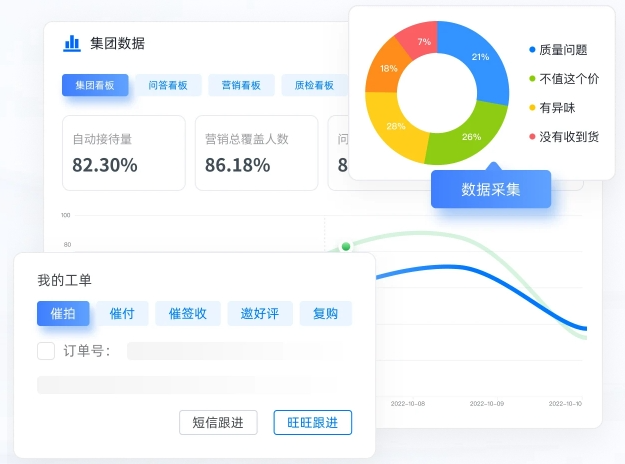This screenshot has height=464, width=625.
Task: Click the 质量问题 legend label
Action: click(563, 50)
